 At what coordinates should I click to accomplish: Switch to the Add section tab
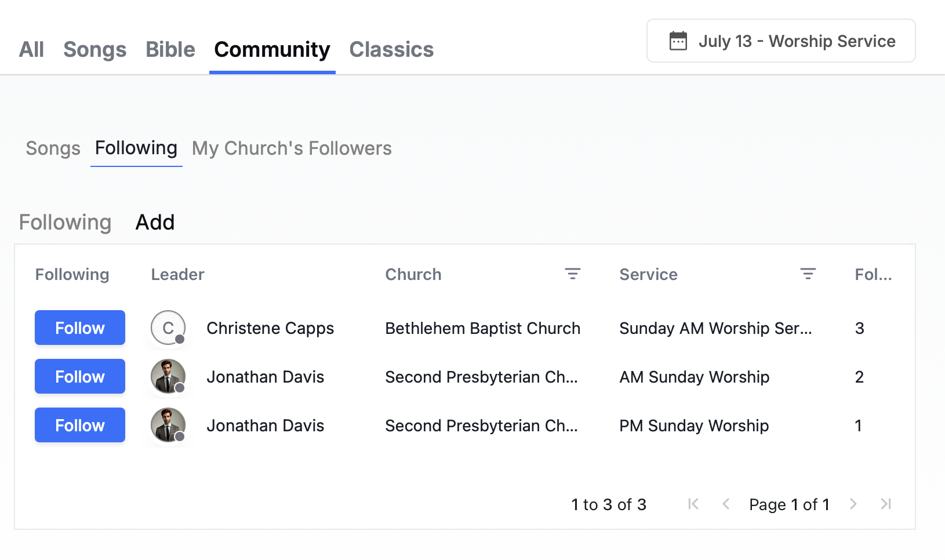(155, 223)
